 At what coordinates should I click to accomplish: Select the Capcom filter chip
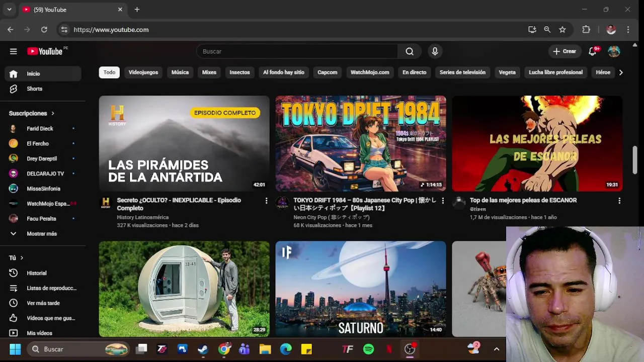pos(327,72)
